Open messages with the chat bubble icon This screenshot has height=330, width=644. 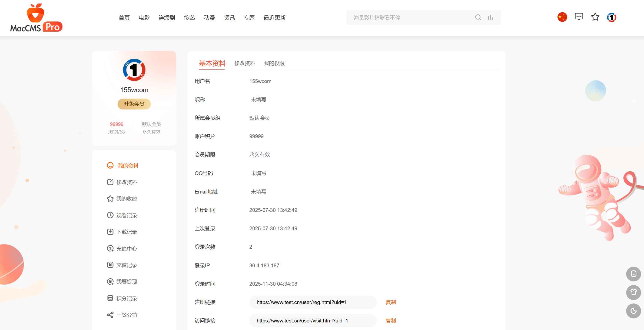tap(579, 17)
